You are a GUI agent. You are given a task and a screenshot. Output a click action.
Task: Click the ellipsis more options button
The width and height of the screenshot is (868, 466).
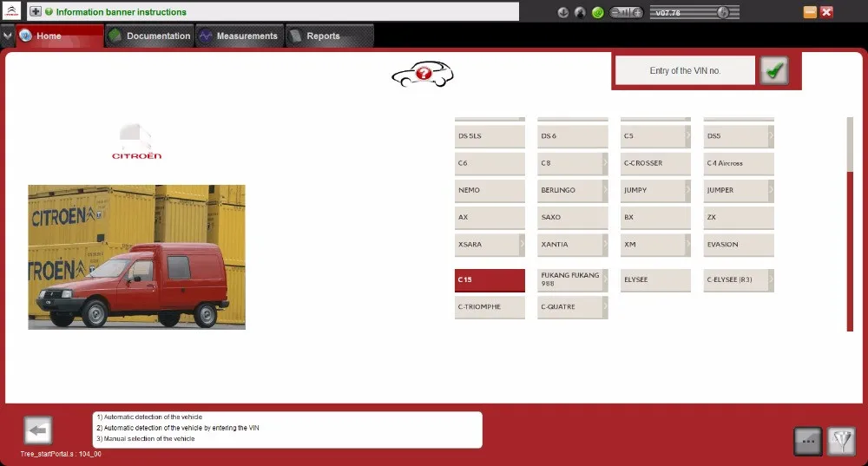pyautogui.click(x=807, y=441)
